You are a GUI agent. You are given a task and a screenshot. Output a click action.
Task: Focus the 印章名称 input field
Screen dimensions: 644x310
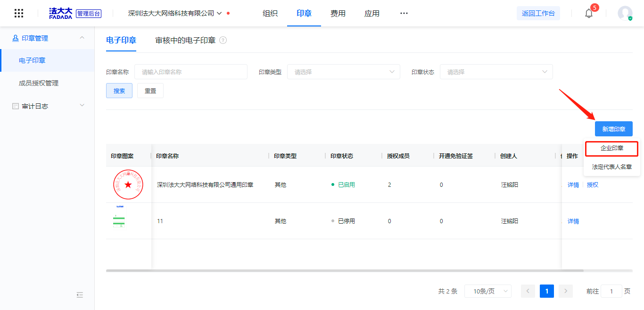click(191, 72)
